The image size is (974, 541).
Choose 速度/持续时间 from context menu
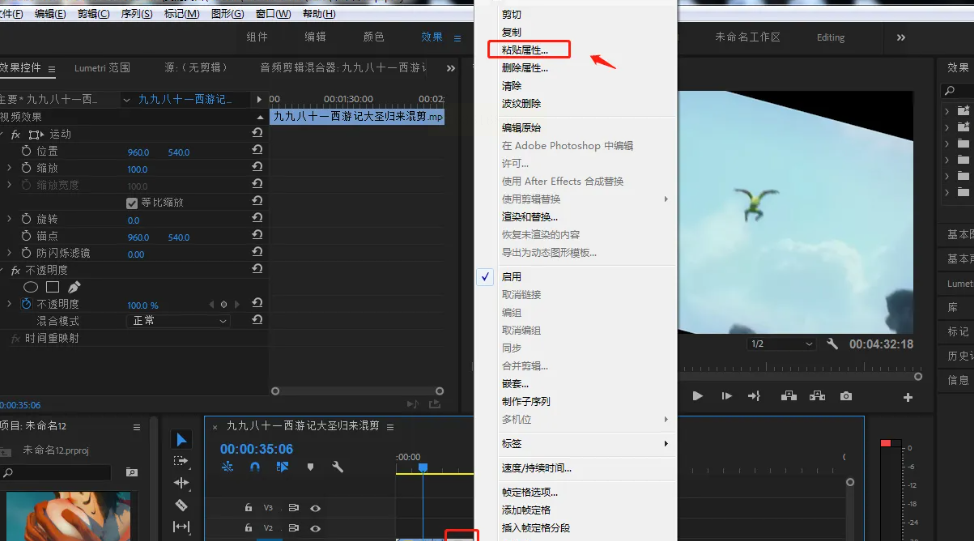pyautogui.click(x=537, y=468)
